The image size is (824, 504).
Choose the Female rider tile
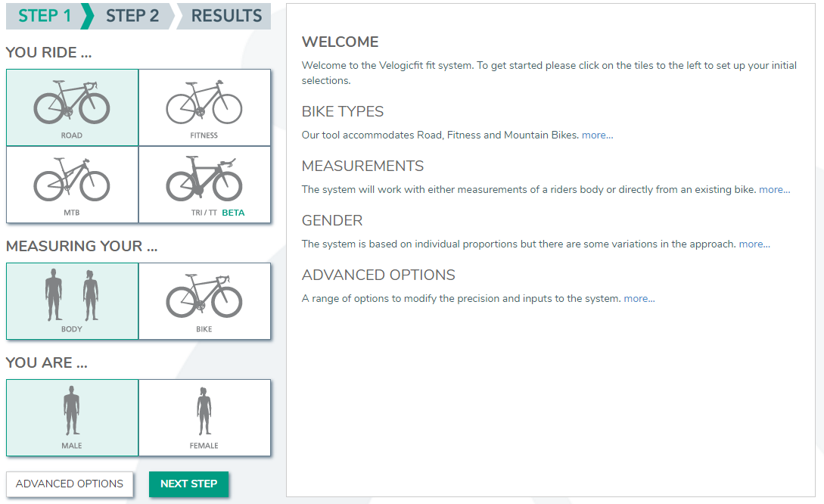point(204,418)
